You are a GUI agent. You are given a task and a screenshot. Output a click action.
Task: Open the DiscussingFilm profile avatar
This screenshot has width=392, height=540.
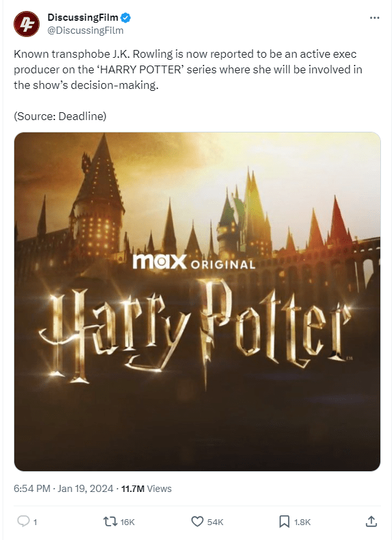(x=27, y=24)
